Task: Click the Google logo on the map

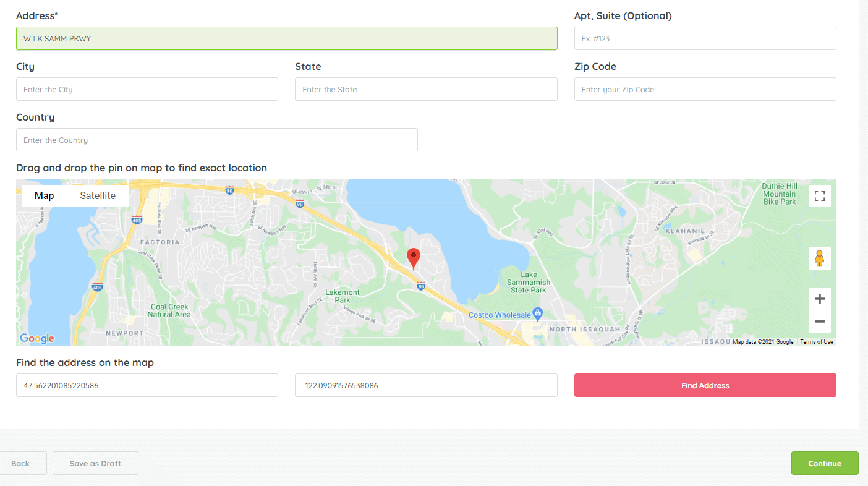Action: pyautogui.click(x=37, y=338)
